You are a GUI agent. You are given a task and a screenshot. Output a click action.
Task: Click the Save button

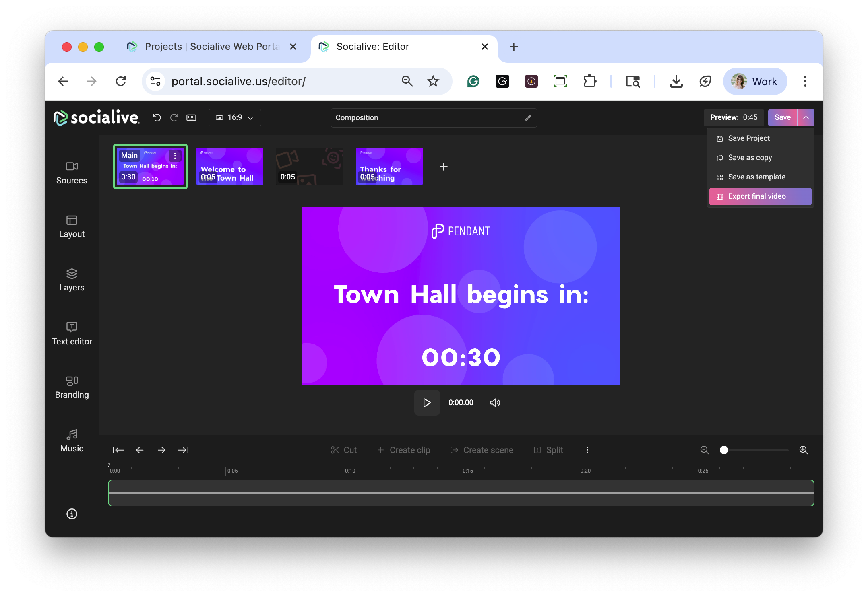(782, 117)
